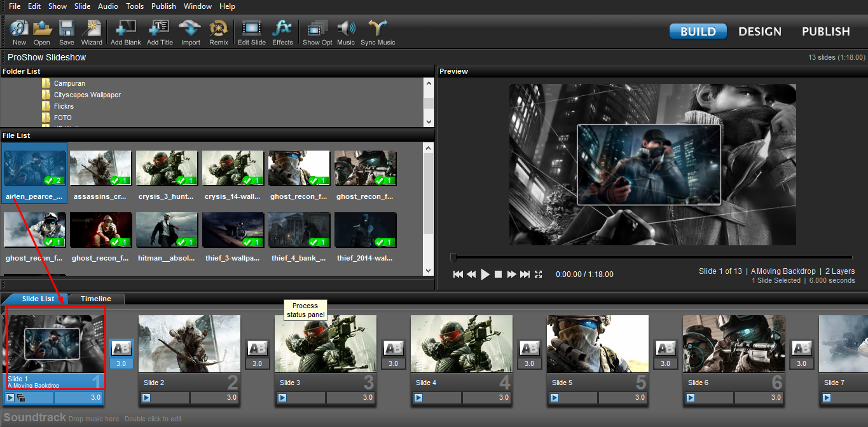Viewport: 868px width, 427px height.
Task: Click the transition icon after Slide 2
Action: (x=257, y=348)
